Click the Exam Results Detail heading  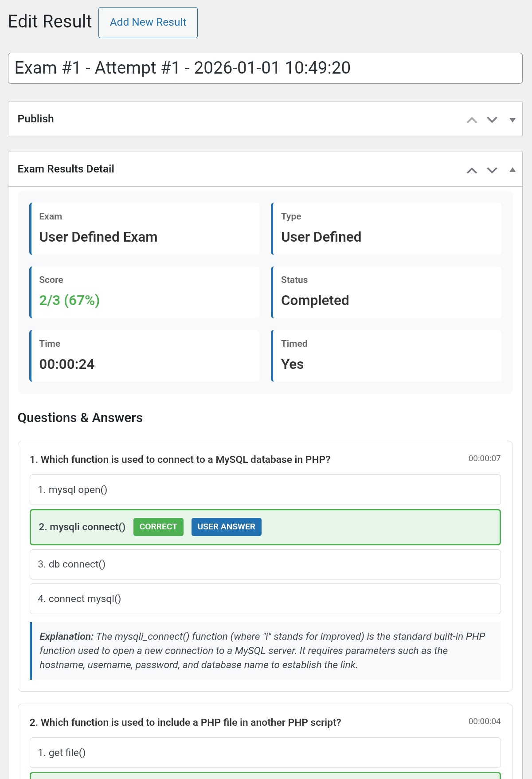point(66,169)
